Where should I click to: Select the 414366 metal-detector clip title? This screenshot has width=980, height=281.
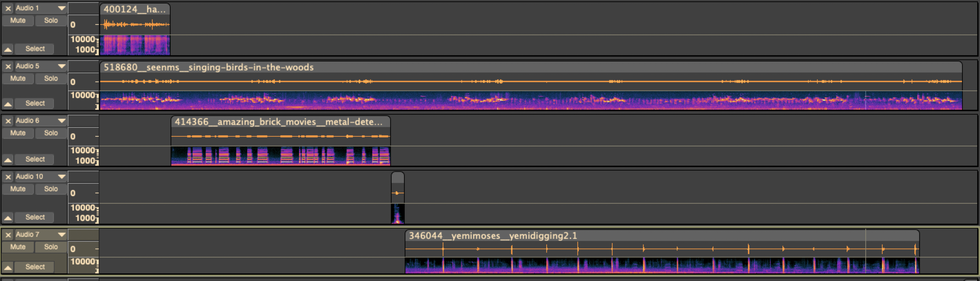click(x=281, y=122)
